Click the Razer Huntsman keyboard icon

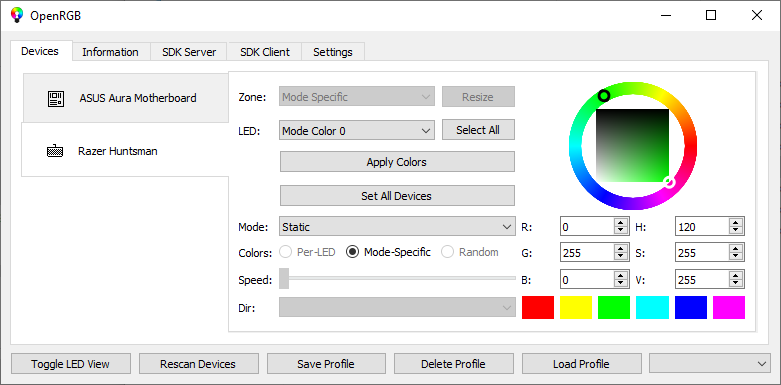tap(55, 151)
